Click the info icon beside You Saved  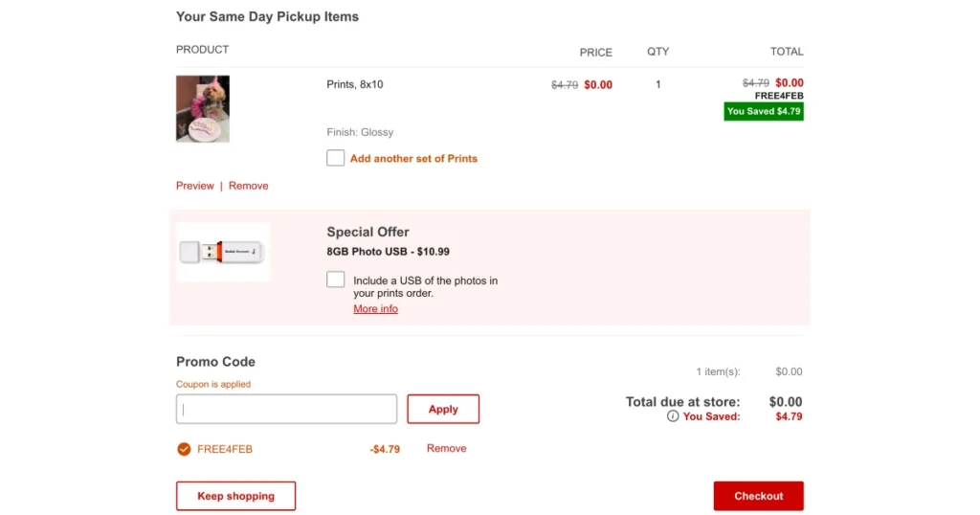[673, 416]
